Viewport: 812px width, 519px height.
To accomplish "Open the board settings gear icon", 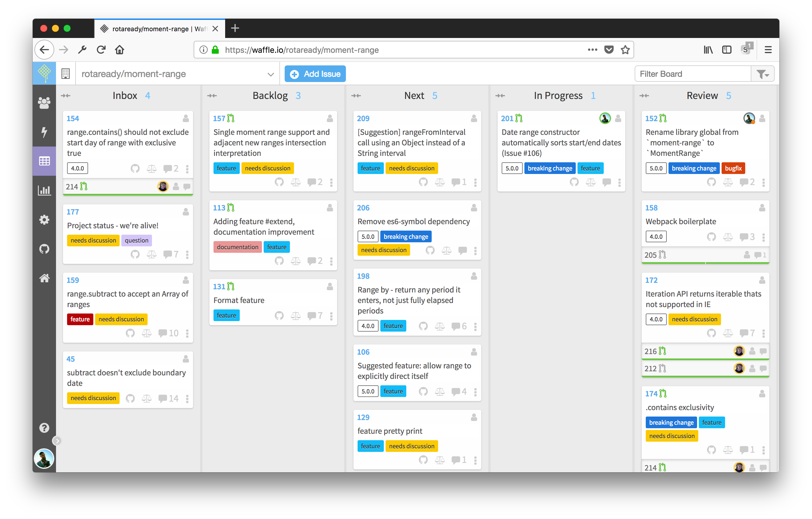I will tap(44, 220).
